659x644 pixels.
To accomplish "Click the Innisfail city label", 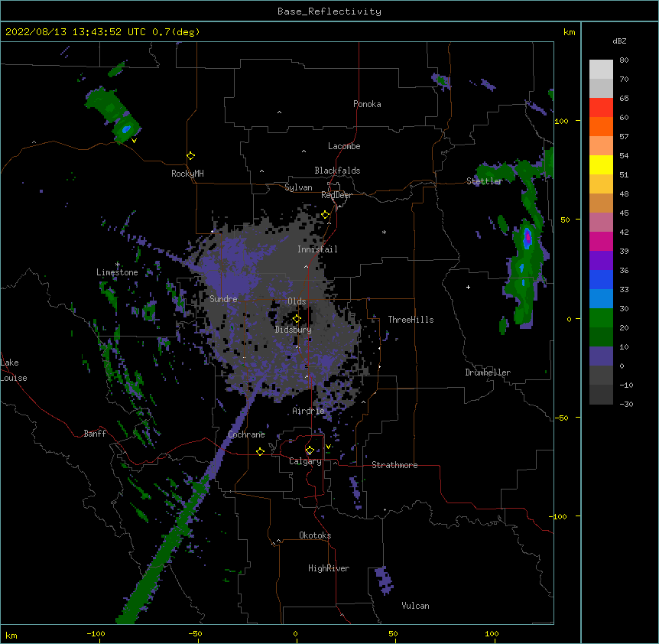I will pyautogui.click(x=317, y=249).
